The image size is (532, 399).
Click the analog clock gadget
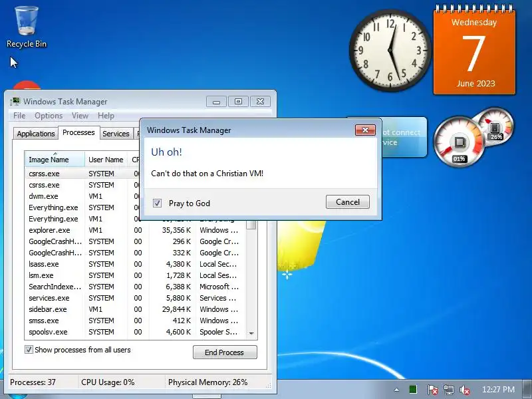coord(390,51)
